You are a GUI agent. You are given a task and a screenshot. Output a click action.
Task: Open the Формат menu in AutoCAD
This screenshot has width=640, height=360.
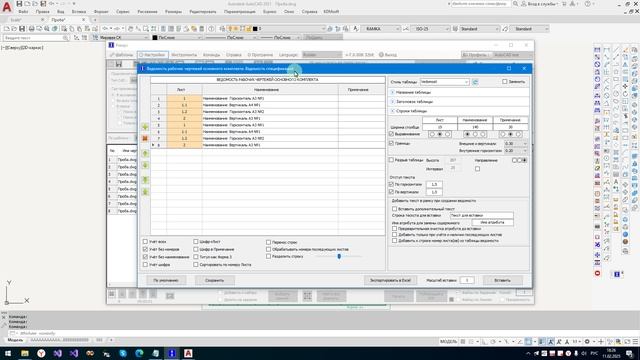(x=101, y=12)
